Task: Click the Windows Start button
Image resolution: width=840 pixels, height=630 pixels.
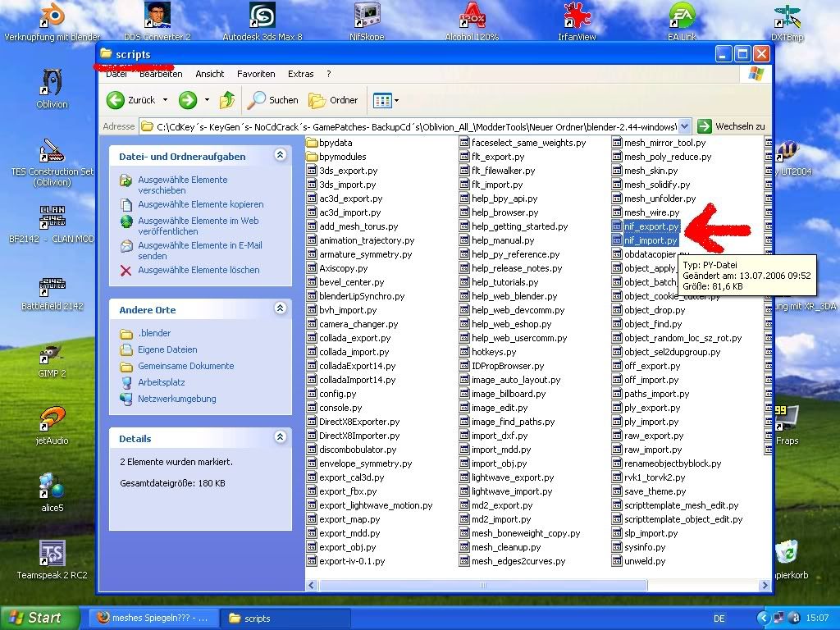Action: 39,618
